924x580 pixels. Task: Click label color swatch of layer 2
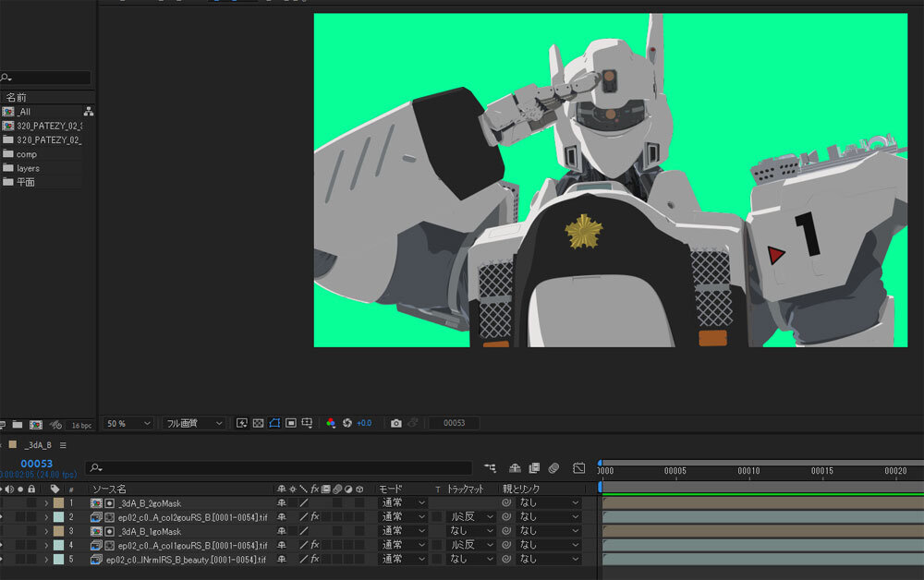coord(58,517)
